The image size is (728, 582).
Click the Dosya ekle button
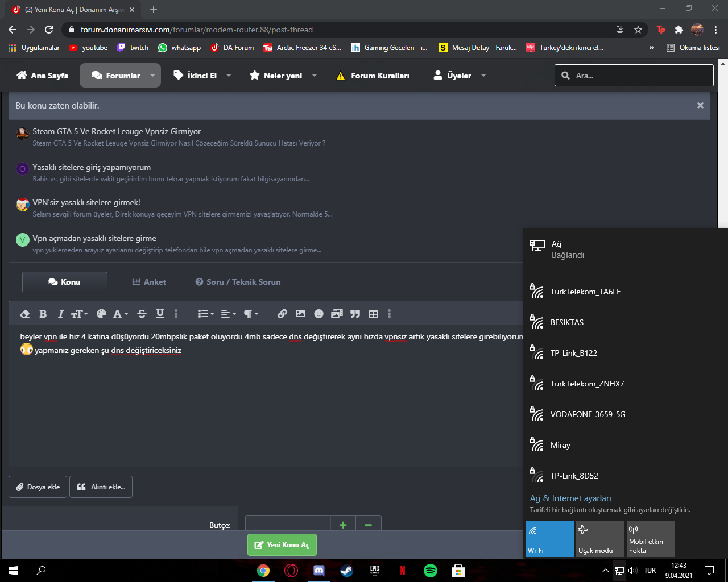(x=38, y=487)
